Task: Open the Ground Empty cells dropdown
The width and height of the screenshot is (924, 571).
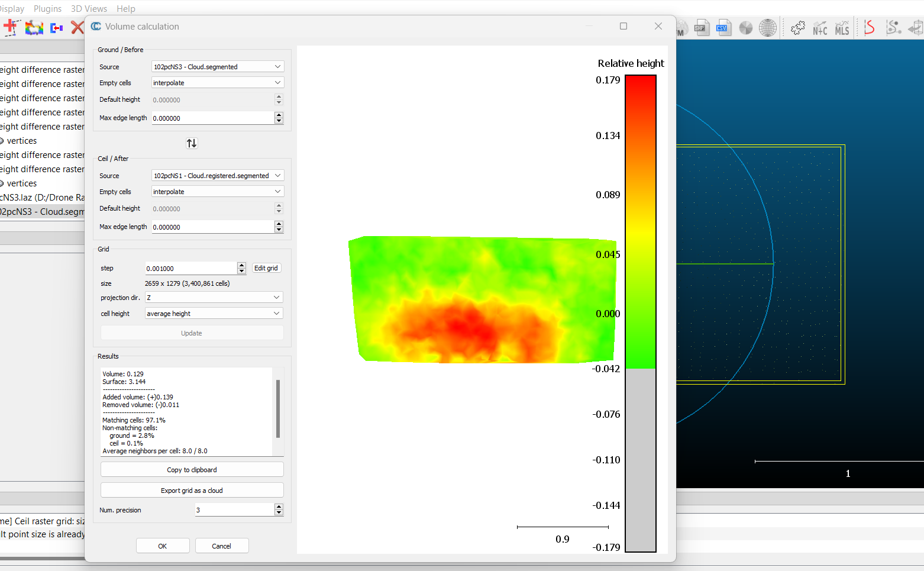Action: [x=217, y=82]
